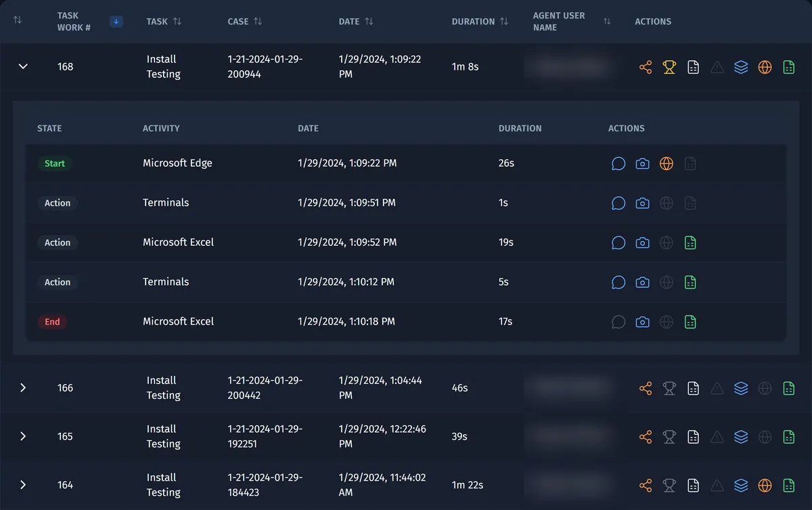Toggle the Task Work # descending sort button
Viewport: 812px width, 510px height.
point(116,22)
